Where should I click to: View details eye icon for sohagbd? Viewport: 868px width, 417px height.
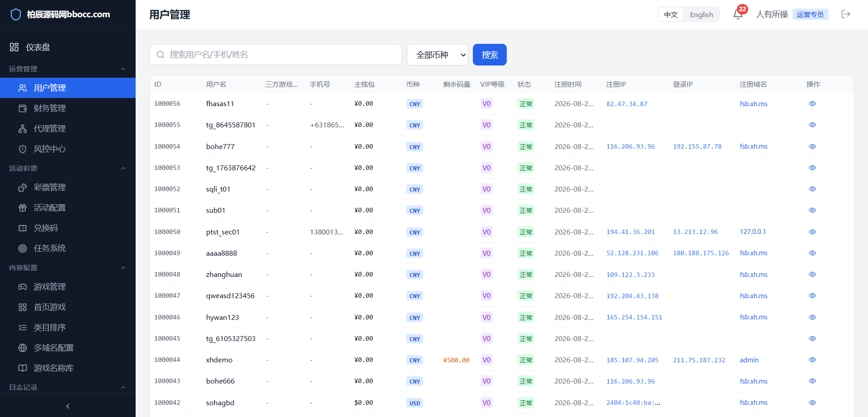pyautogui.click(x=812, y=403)
